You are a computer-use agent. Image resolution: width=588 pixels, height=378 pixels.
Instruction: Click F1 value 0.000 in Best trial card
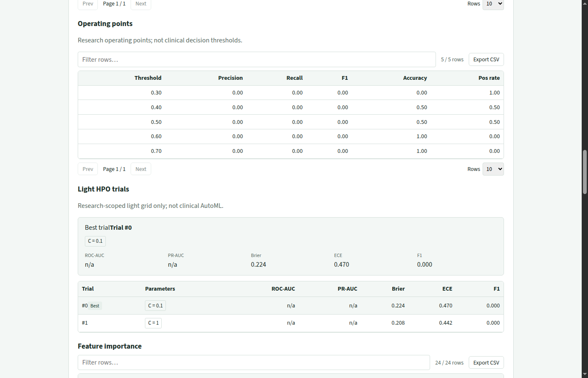[425, 265]
